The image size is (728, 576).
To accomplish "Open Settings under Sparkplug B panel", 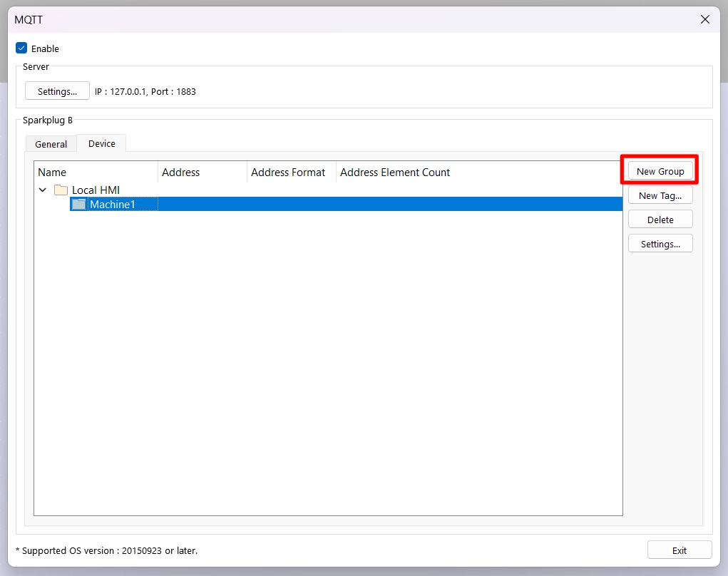I will pos(660,243).
